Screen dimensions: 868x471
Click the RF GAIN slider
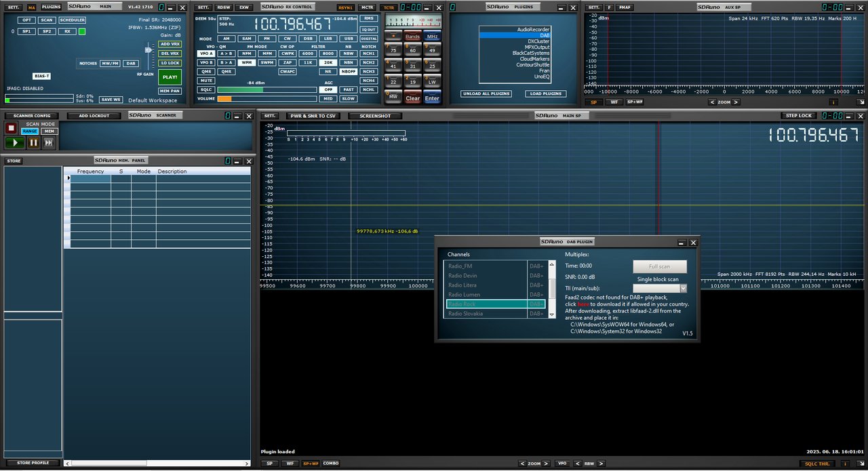coord(149,49)
